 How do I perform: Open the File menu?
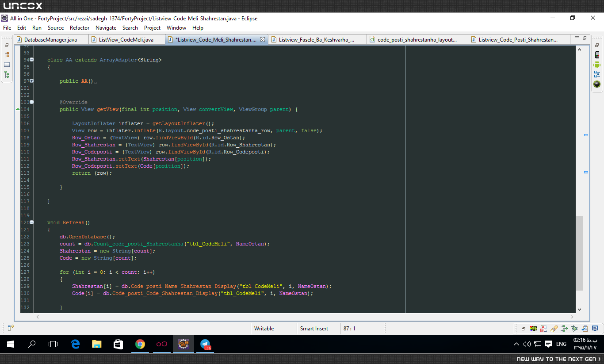[7, 27]
